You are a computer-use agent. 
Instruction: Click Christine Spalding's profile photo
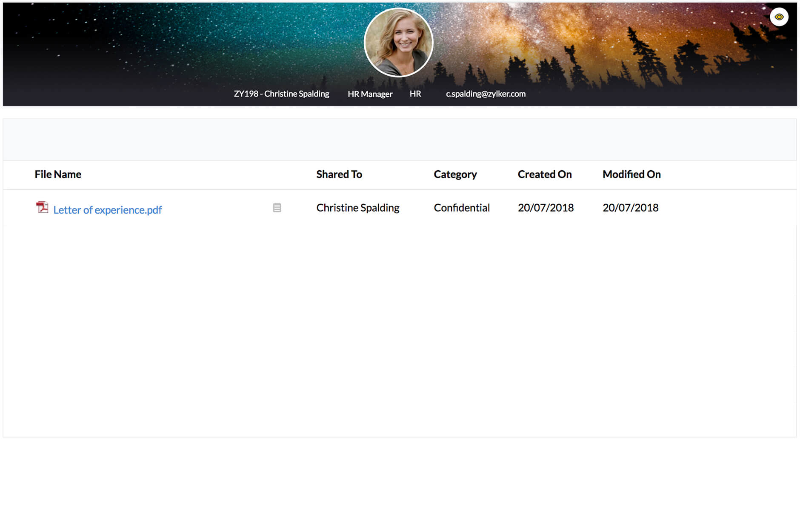coord(398,43)
